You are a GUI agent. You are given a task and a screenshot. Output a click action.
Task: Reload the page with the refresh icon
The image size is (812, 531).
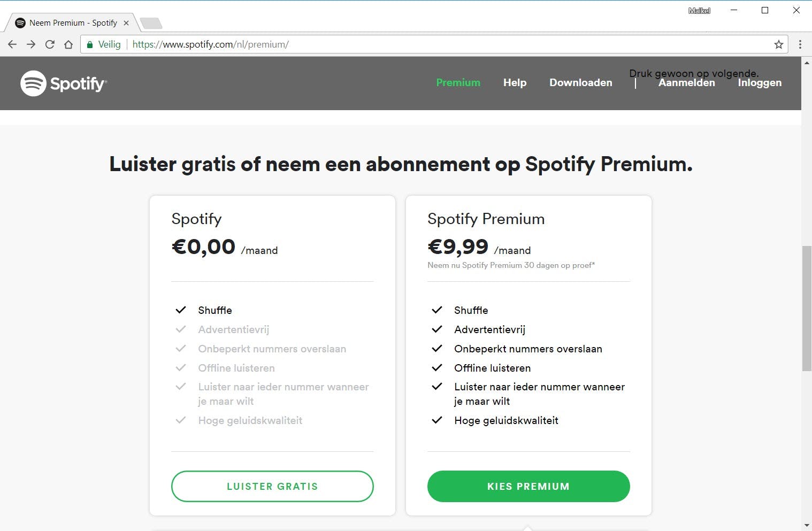(50, 44)
